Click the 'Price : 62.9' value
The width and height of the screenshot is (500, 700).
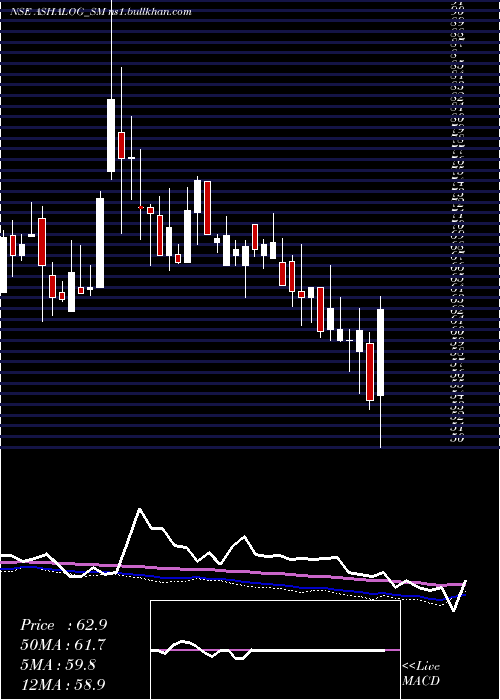coord(63,625)
